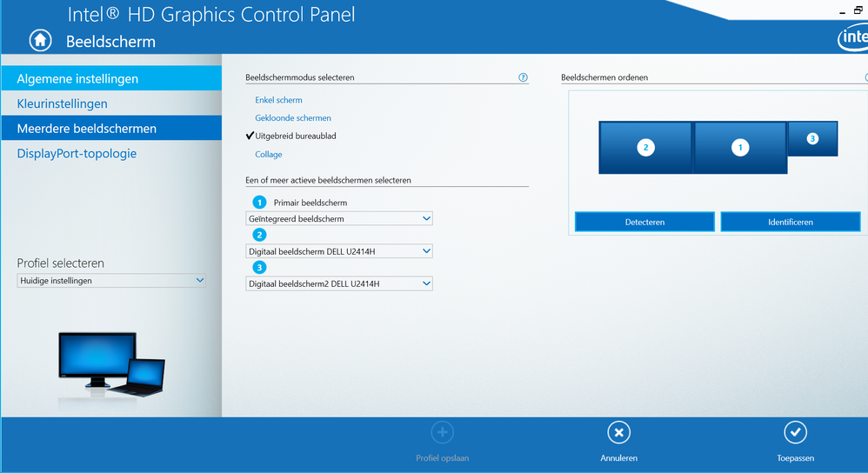Open help for Beeldschermmodus selecteren

click(x=523, y=77)
